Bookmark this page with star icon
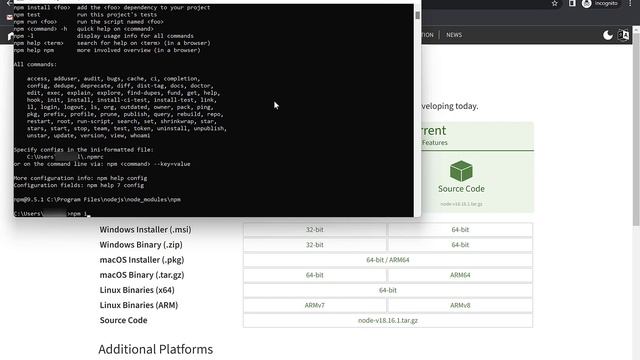 [x=554, y=3]
